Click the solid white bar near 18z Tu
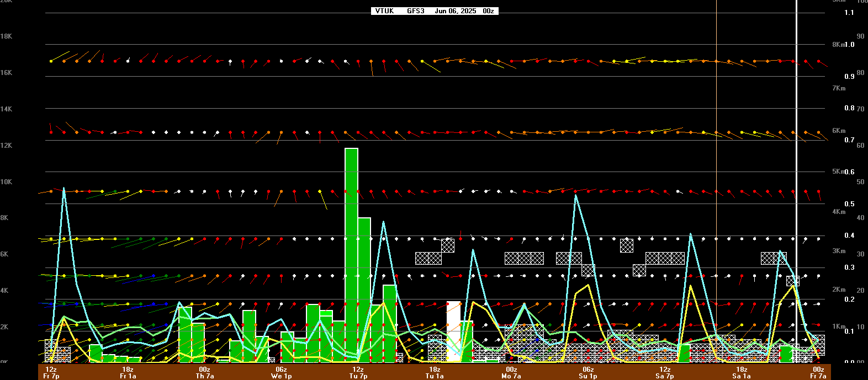The image size is (868, 380). 453,331
